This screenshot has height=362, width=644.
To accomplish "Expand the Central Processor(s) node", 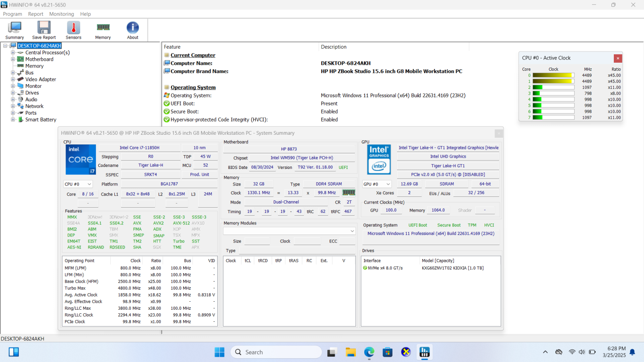I will pyautogui.click(x=13, y=53).
